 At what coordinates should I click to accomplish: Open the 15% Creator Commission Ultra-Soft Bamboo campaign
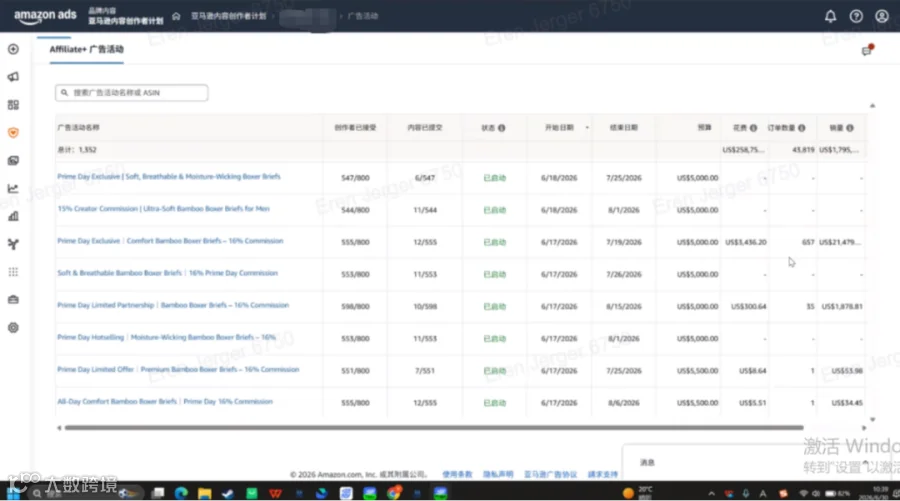(x=163, y=209)
